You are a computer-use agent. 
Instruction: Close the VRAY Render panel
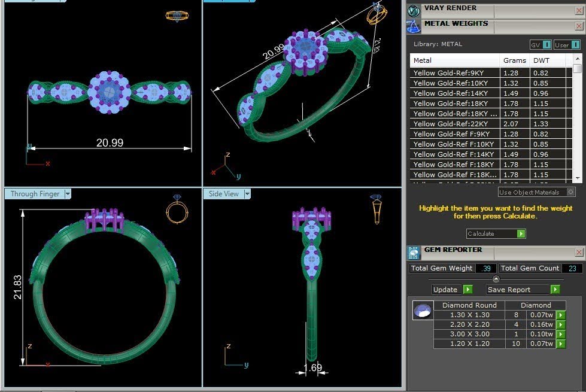(579, 10)
